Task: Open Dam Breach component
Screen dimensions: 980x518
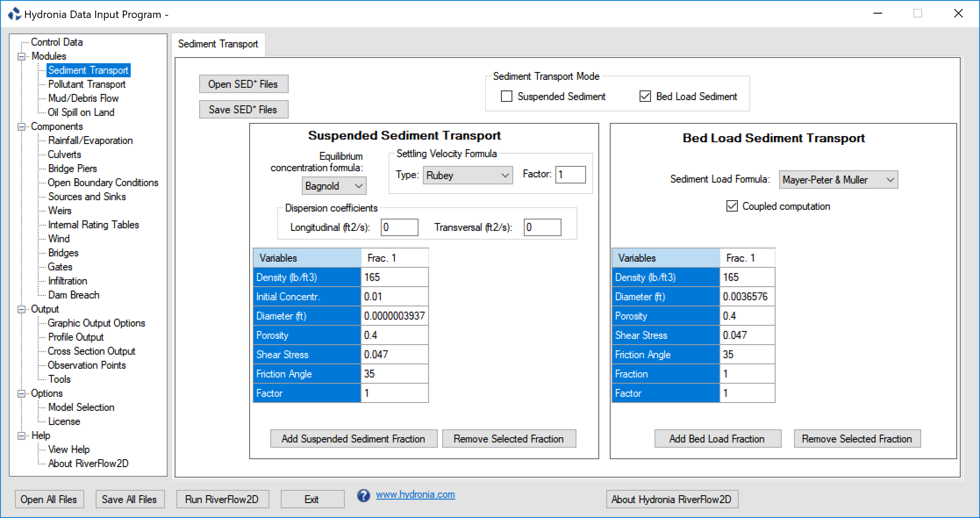Action: coord(74,295)
